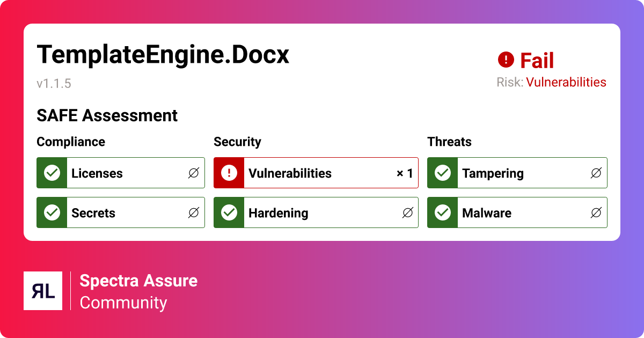Open the Vulnerabilities assessment row

point(316,173)
